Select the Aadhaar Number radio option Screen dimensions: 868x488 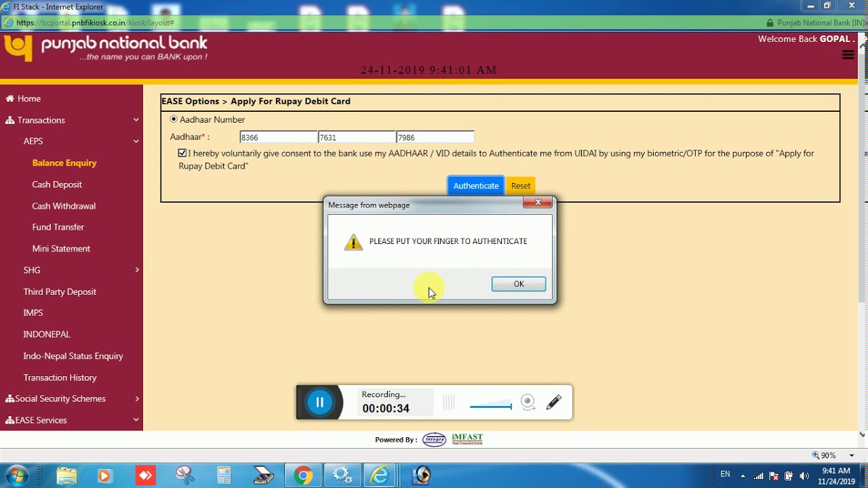click(174, 119)
